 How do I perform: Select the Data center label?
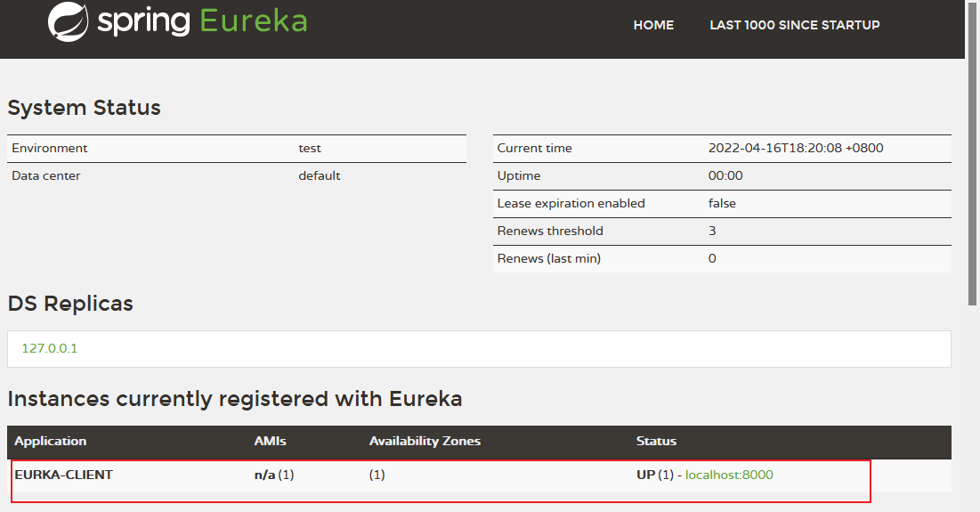45,175
